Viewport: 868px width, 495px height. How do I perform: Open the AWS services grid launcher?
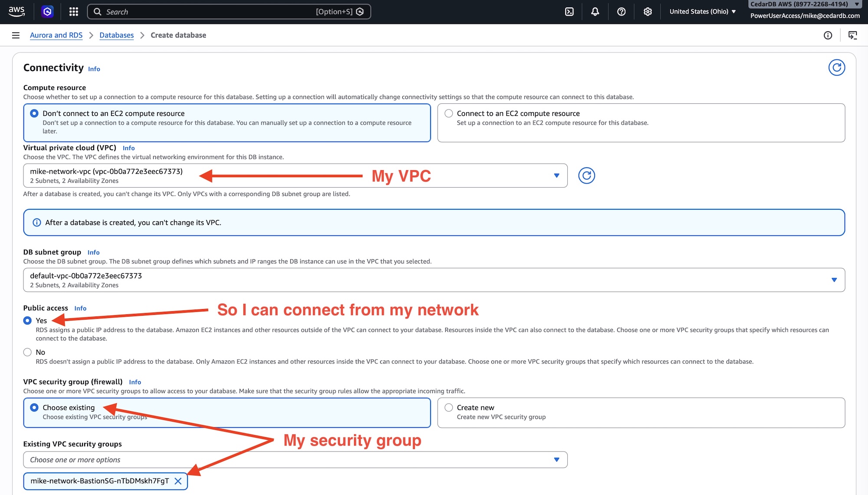pos(73,11)
